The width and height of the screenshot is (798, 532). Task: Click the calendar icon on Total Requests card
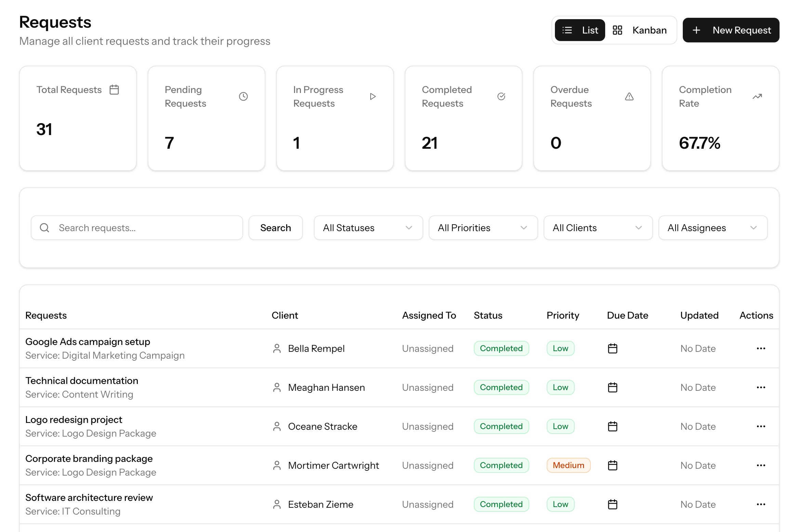pos(114,90)
